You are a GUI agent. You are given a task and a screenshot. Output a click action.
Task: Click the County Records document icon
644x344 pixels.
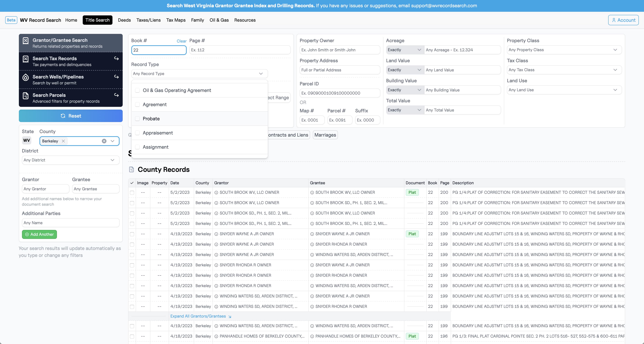click(131, 169)
